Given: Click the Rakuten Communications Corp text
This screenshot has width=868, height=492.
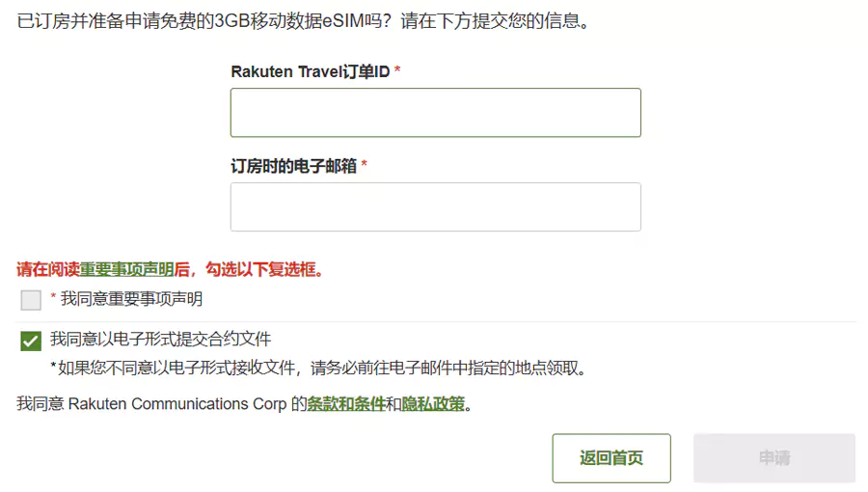Looking at the screenshot, I should pos(177,404).
